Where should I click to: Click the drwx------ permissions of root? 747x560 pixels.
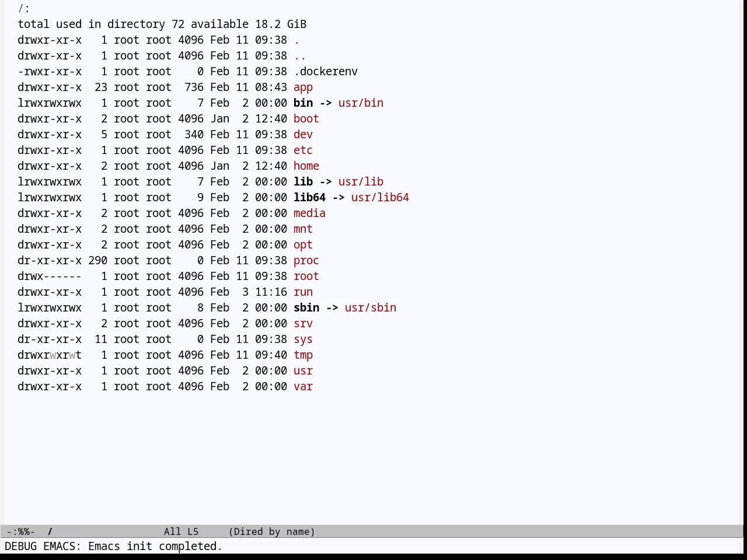point(50,276)
